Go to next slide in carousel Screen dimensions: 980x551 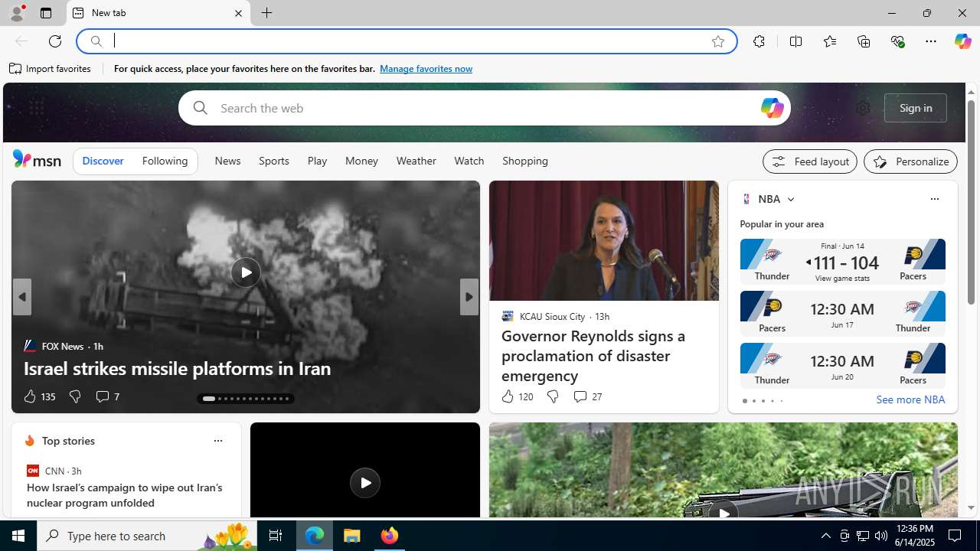(469, 297)
